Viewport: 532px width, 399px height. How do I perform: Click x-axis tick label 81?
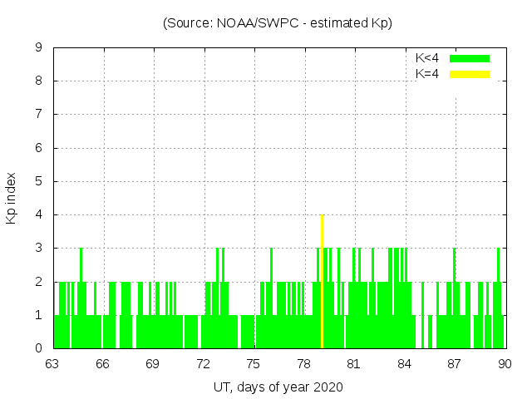[354, 364]
